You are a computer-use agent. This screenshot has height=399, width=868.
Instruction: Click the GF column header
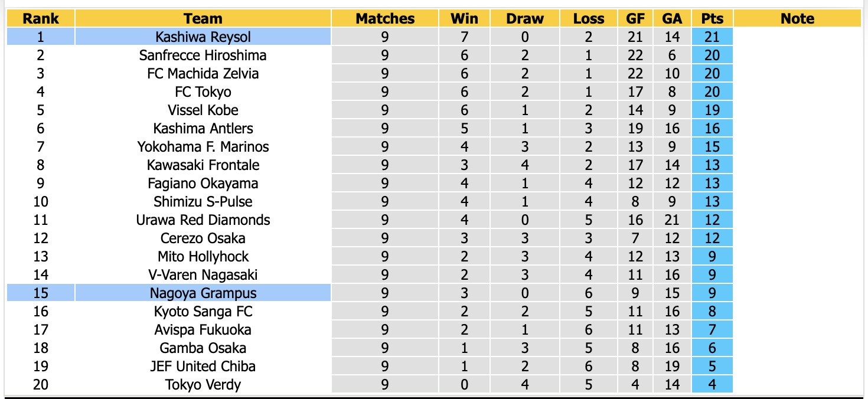click(x=635, y=18)
